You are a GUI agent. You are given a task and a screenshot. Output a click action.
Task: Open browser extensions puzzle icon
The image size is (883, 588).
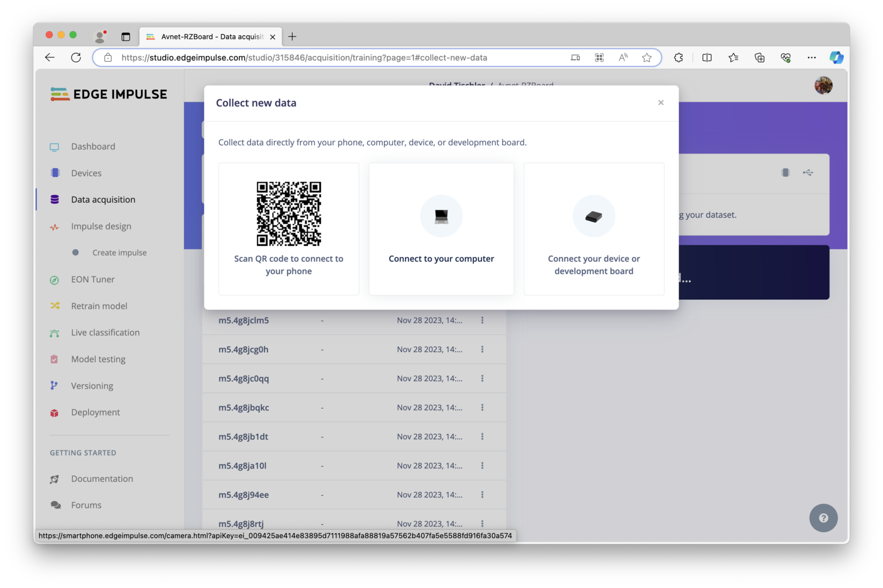coord(678,58)
